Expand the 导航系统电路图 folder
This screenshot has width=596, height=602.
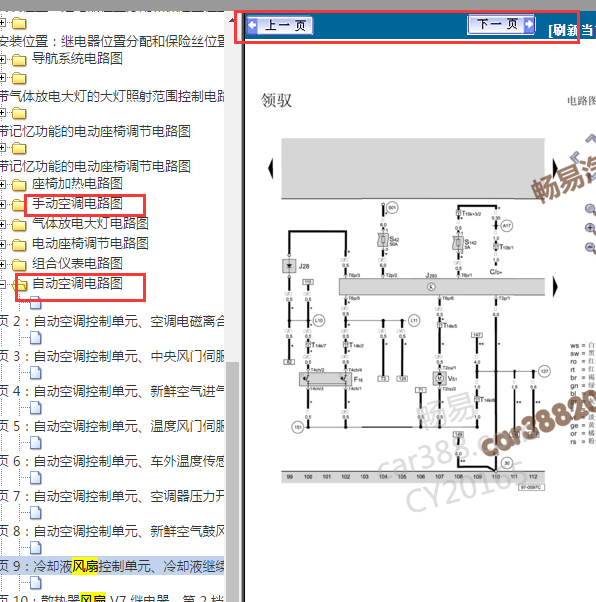2,59
